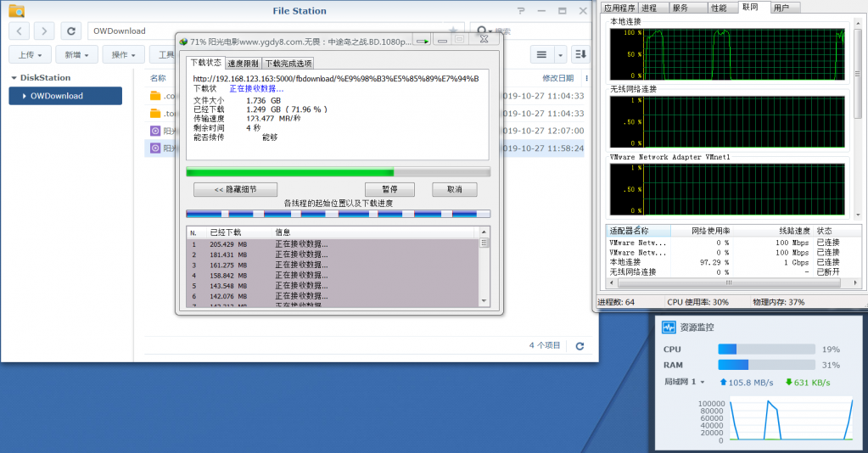
Task: Switch to the 下载完成选项 tab
Action: [x=288, y=63]
